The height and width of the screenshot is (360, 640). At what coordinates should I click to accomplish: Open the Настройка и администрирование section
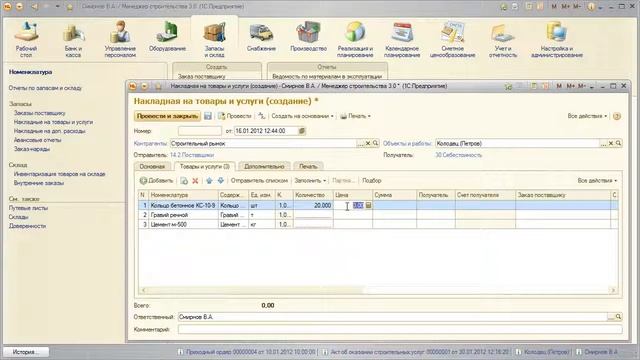tap(557, 40)
